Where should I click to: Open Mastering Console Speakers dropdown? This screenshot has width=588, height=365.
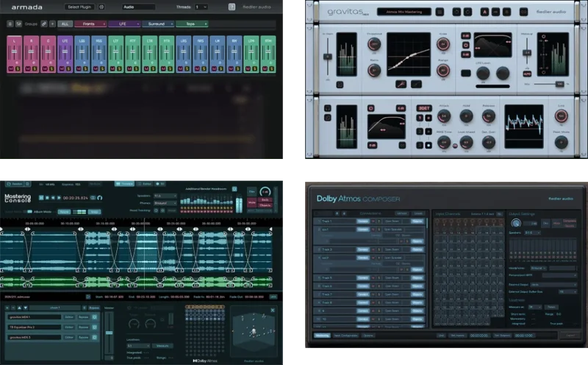165,196
